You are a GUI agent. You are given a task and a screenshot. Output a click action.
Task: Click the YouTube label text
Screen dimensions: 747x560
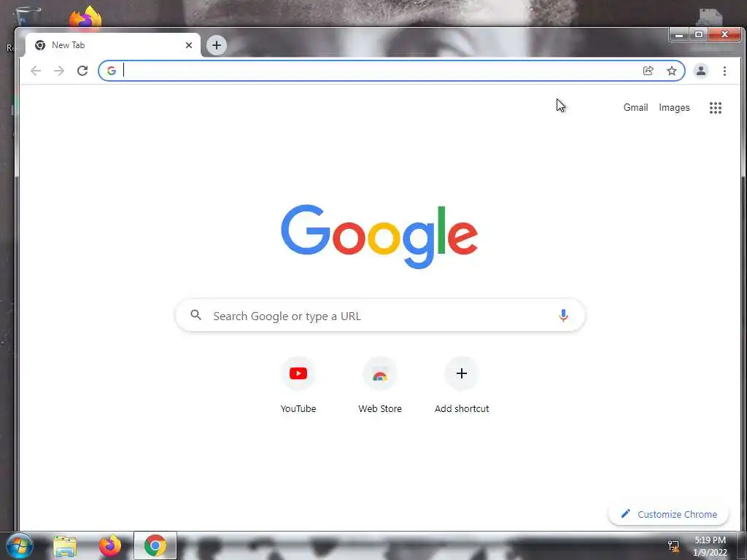(x=298, y=408)
